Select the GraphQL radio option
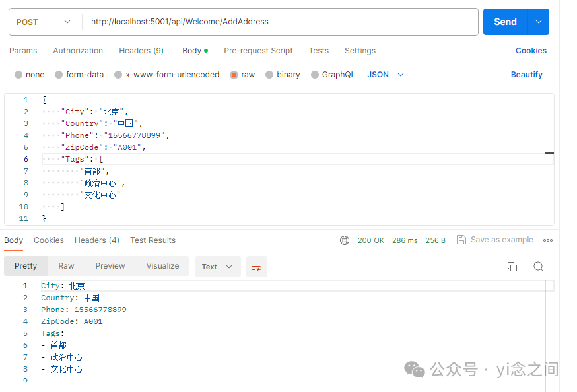The image size is (577, 392). [315, 75]
